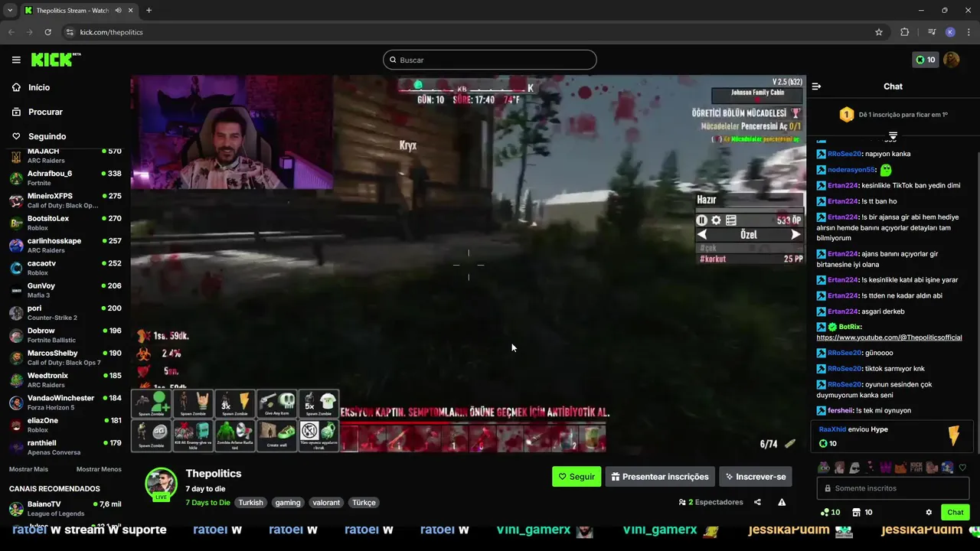
Task: Click the green Chat send button
Action: [x=955, y=512]
